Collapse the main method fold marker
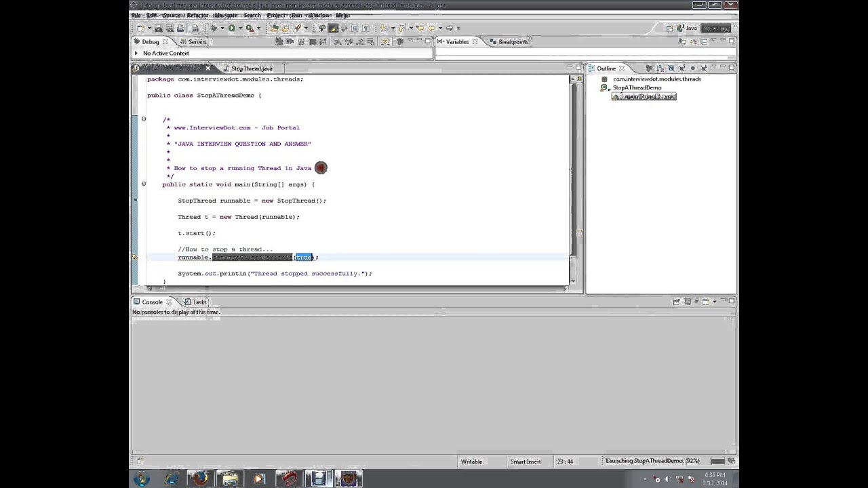This screenshot has height=488, width=868. 143,184
